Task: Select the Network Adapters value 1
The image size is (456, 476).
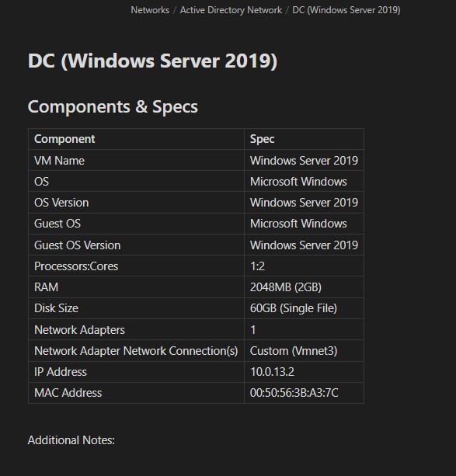Action: point(253,330)
